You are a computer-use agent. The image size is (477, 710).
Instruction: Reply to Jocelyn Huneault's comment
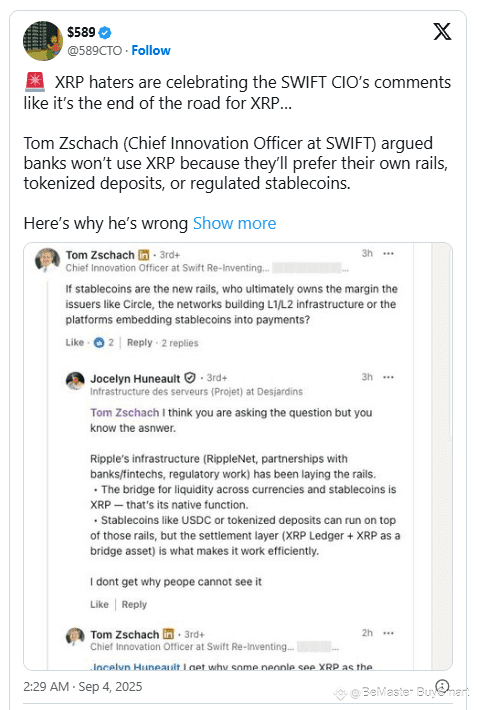[x=134, y=604]
